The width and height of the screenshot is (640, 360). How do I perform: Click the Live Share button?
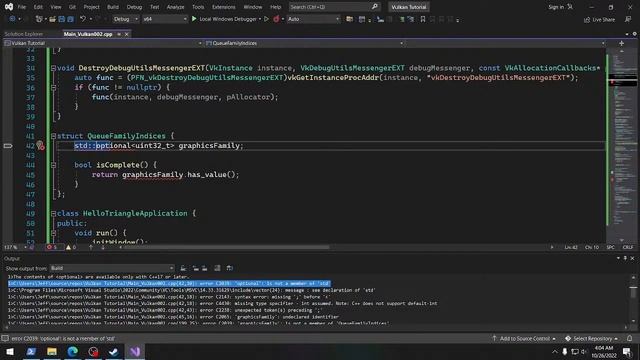[599, 19]
